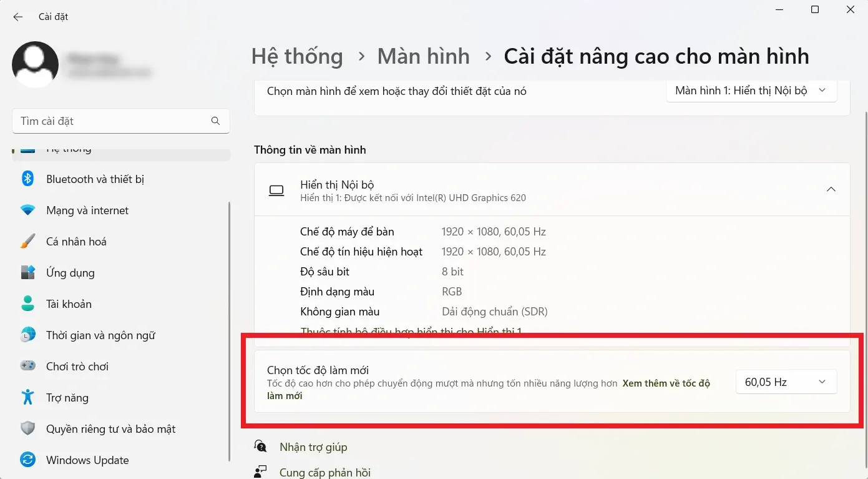Click the Nhận trợ giúp help icon
This screenshot has width=868, height=479.
[260, 446]
